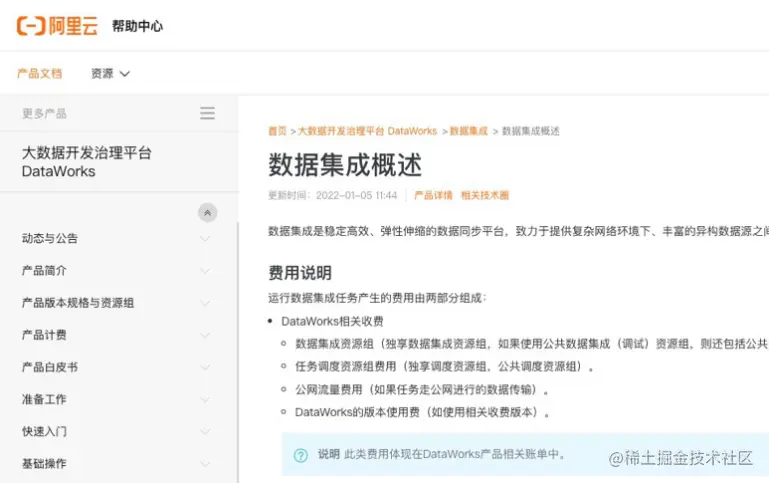Open the hamburger menu beside 更多产品
The height and width of the screenshot is (483, 769).
tap(207, 113)
